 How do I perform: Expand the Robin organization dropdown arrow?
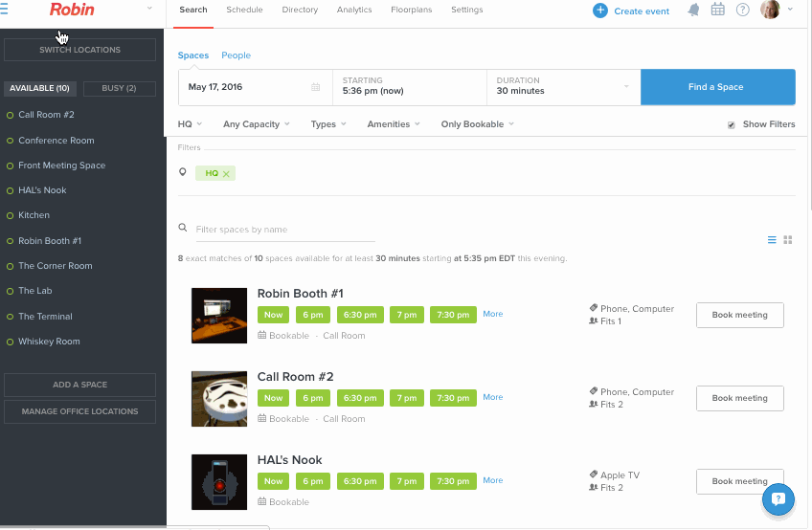pos(149,9)
